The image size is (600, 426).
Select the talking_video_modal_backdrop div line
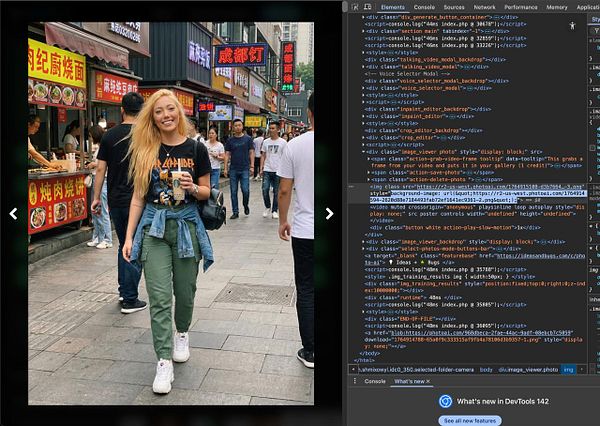[435, 60]
